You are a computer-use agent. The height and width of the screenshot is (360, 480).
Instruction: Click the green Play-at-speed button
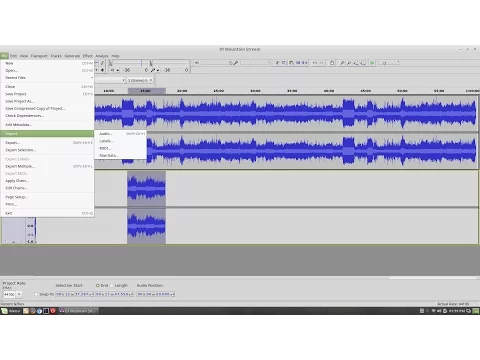click(x=372, y=63)
